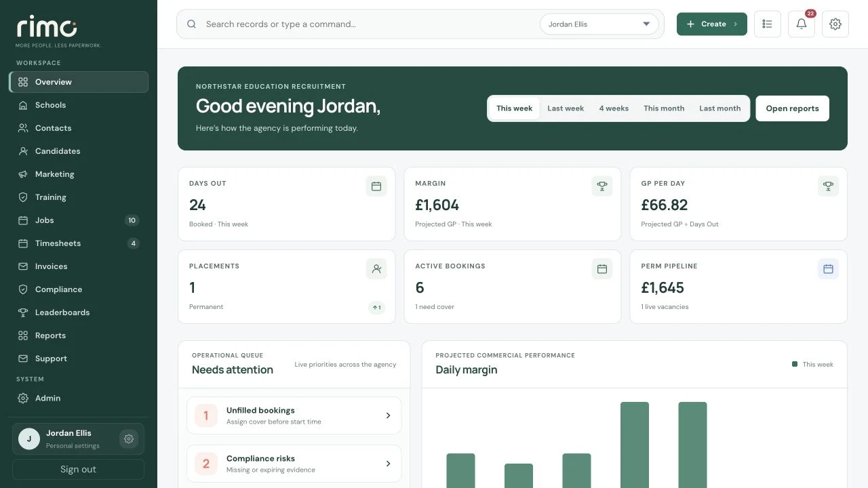Switch to the 4 weeks tab

point(614,108)
